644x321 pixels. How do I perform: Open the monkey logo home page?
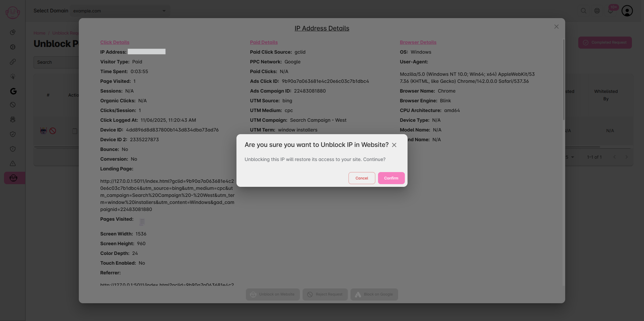click(x=13, y=12)
